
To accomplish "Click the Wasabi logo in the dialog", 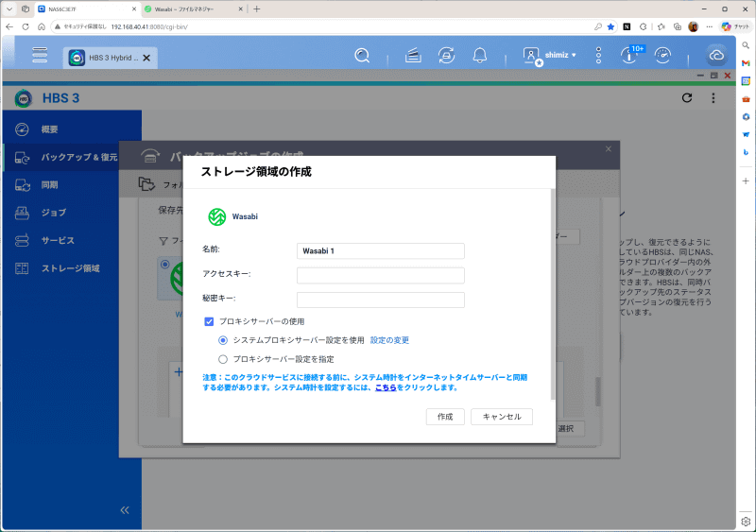I will (217, 216).
